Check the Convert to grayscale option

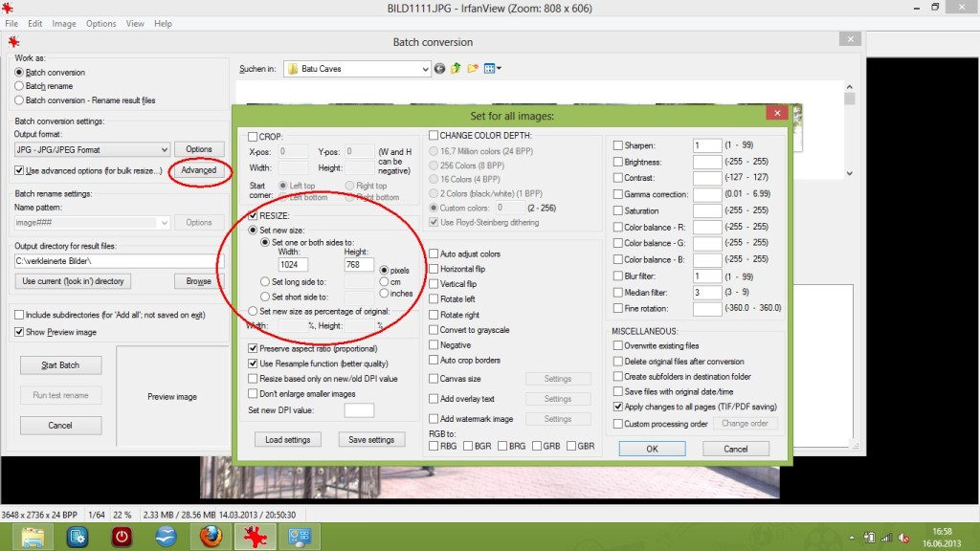[434, 330]
